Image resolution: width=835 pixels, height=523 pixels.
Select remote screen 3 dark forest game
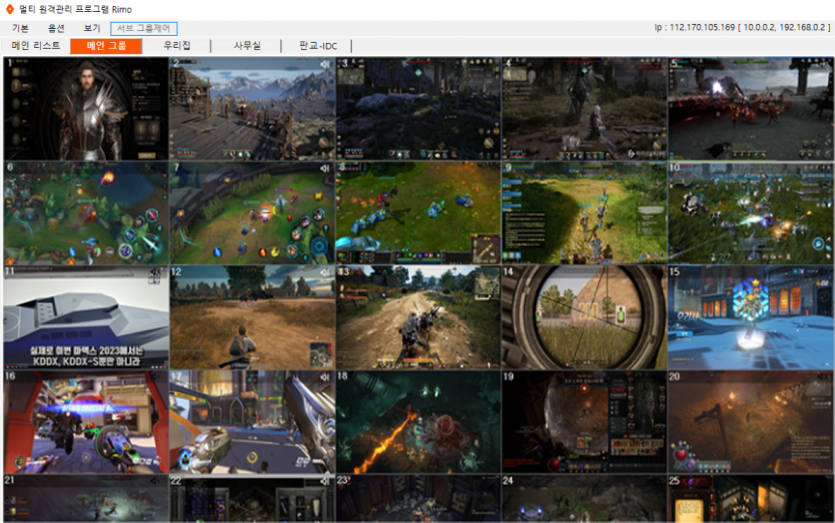coord(419,109)
